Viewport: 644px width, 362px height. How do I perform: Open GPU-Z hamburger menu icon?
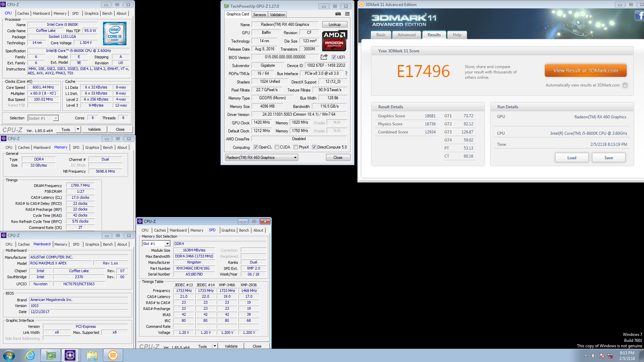[347, 14]
